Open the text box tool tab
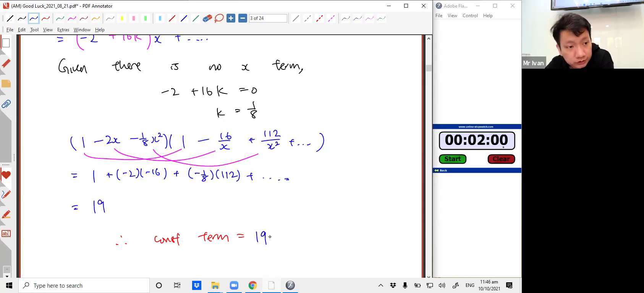 pos(6,233)
